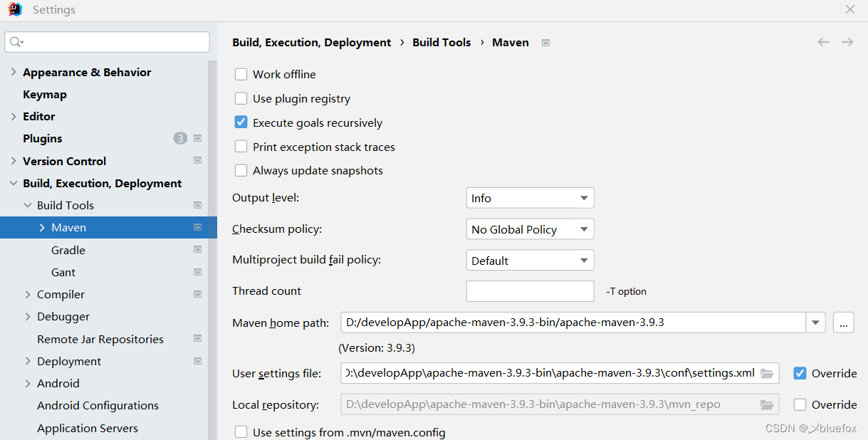Screen dimensions: 868x440
Task: Click the project settings icon on Gant row
Action: pos(198,272)
